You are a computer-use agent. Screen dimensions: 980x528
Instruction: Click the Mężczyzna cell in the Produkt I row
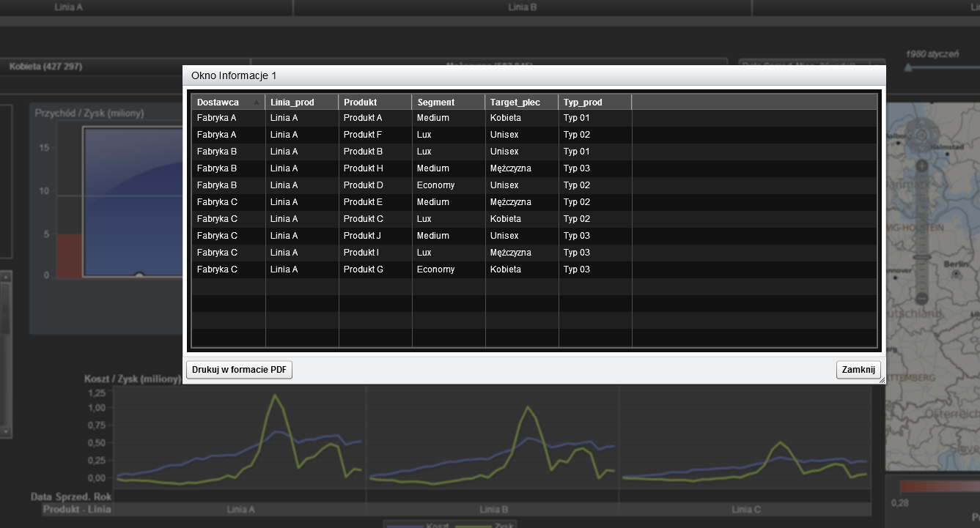(x=521, y=253)
